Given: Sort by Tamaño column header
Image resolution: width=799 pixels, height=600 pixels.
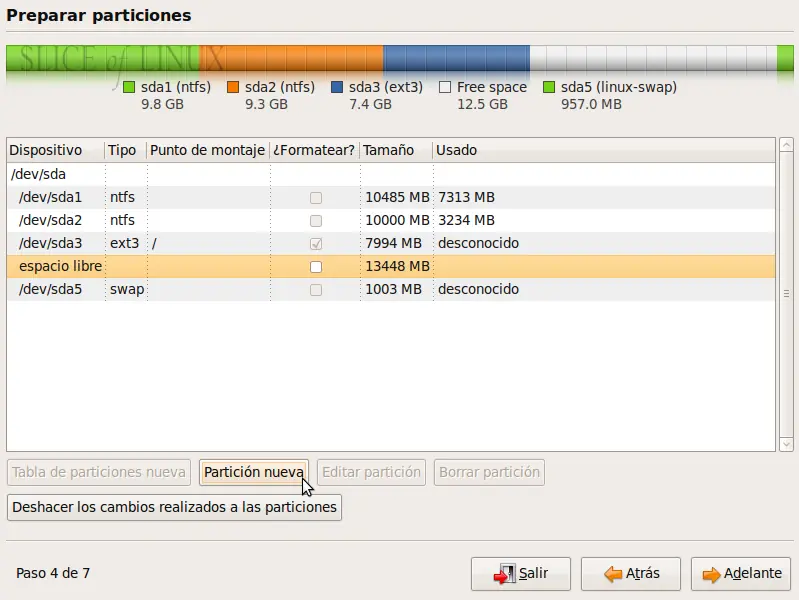Looking at the screenshot, I should 396,150.
